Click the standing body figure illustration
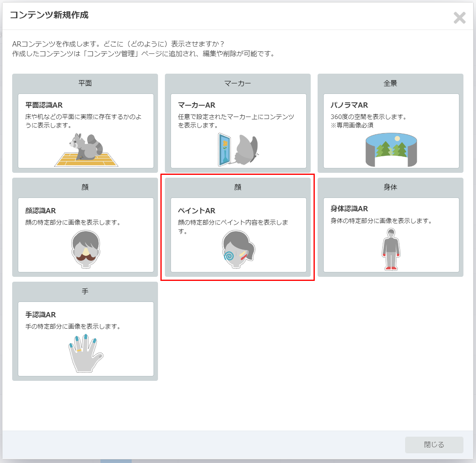 click(x=391, y=249)
